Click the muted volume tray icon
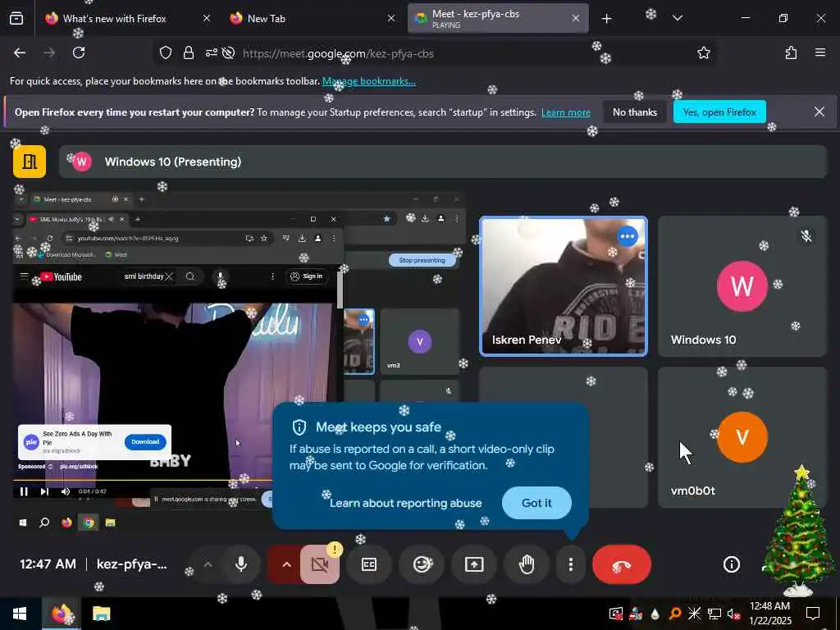The height and width of the screenshot is (630, 840). (733, 614)
